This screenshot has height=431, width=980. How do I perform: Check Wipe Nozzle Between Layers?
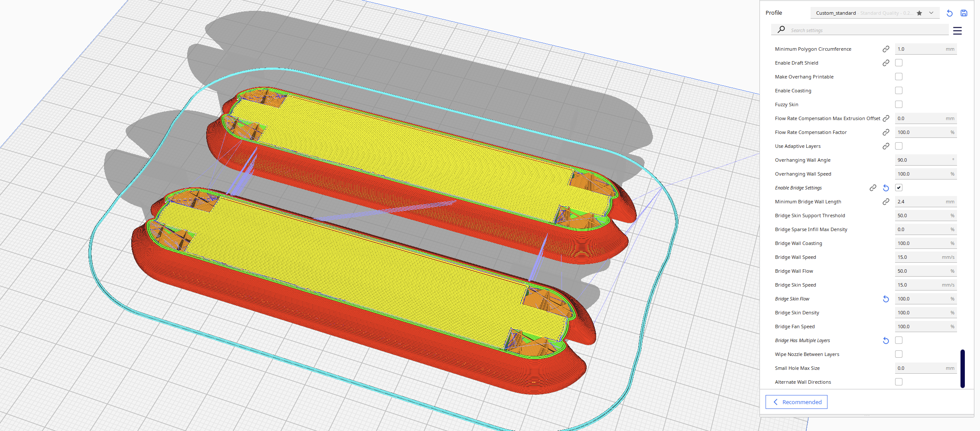(x=899, y=354)
